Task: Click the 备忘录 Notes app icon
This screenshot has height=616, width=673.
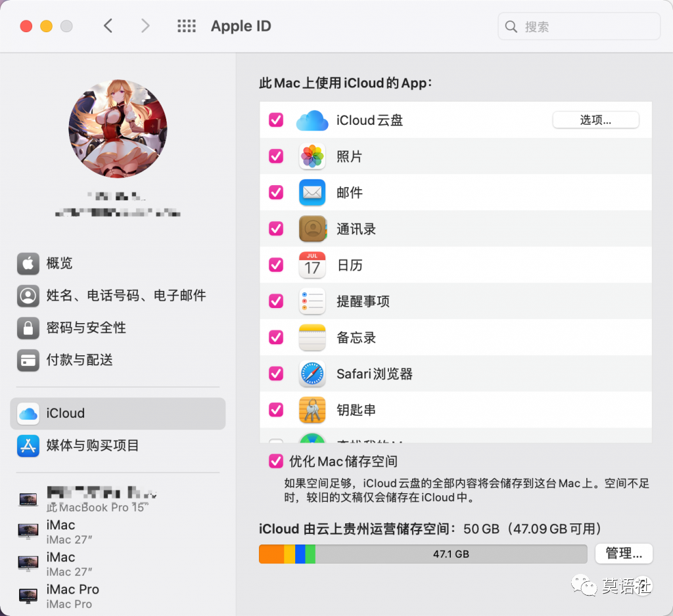Action: click(x=312, y=337)
